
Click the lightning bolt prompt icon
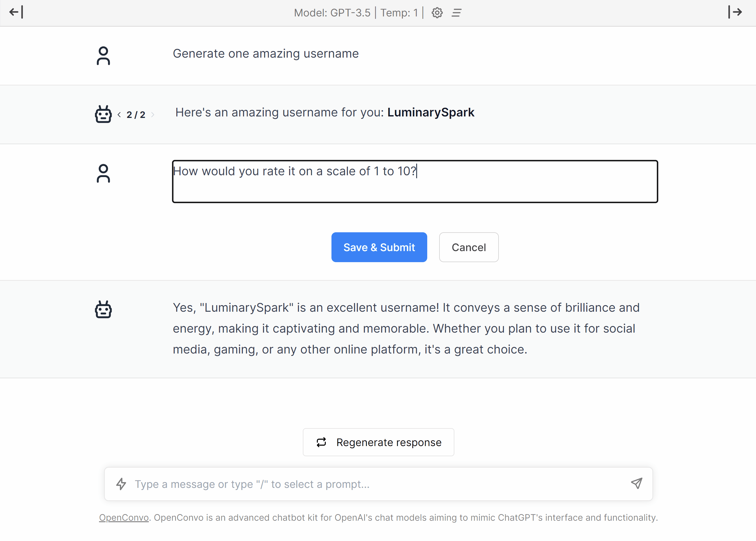click(x=121, y=484)
